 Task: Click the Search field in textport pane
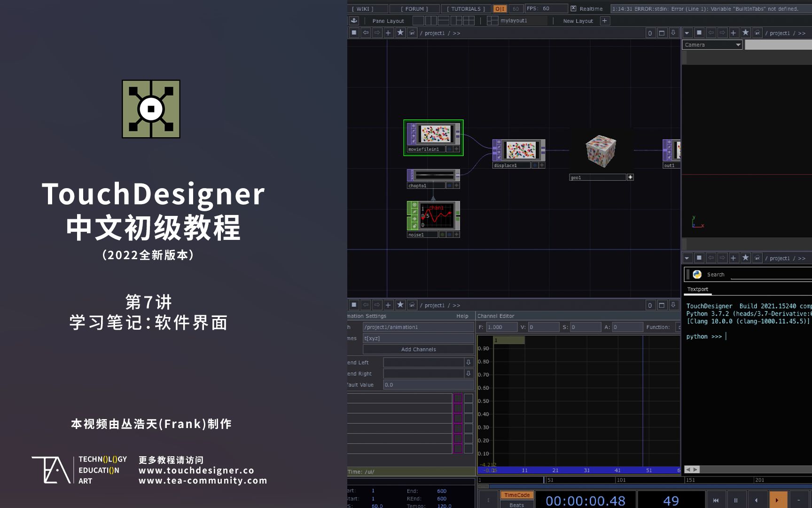point(771,275)
